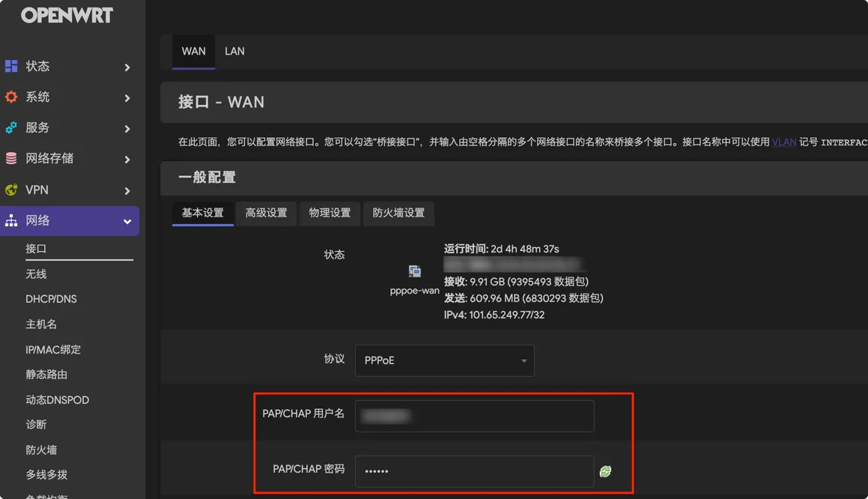Click the Network topology icon
This screenshot has height=499, width=868.
[11, 220]
